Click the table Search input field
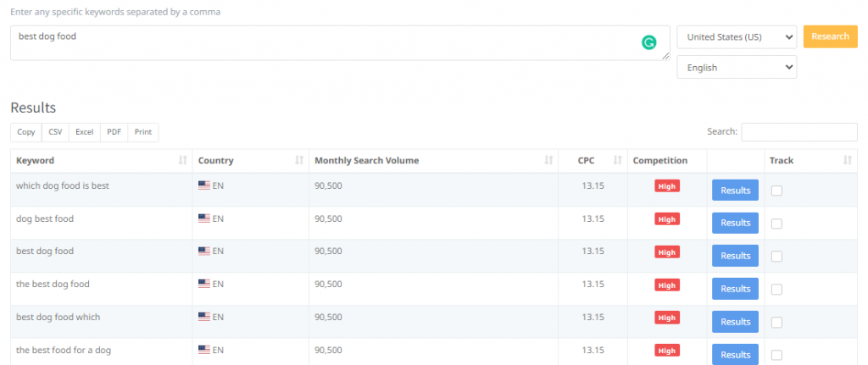 (798, 132)
